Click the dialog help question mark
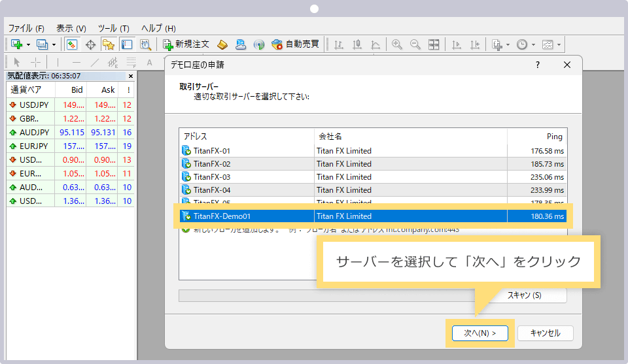 (x=538, y=65)
